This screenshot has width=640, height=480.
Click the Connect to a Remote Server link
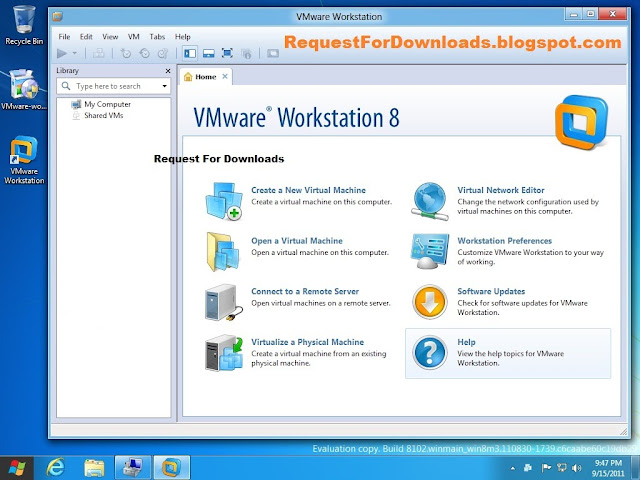tap(305, 291)
